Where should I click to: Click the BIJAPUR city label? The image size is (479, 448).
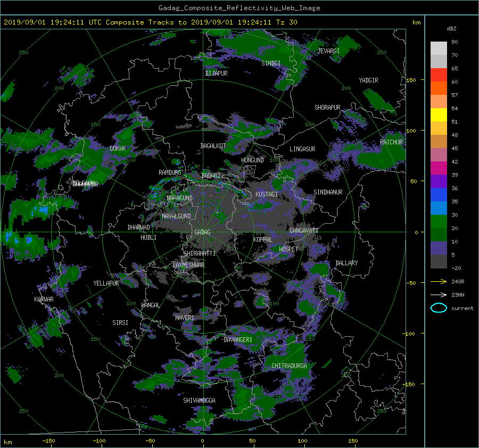coord(216,74)
